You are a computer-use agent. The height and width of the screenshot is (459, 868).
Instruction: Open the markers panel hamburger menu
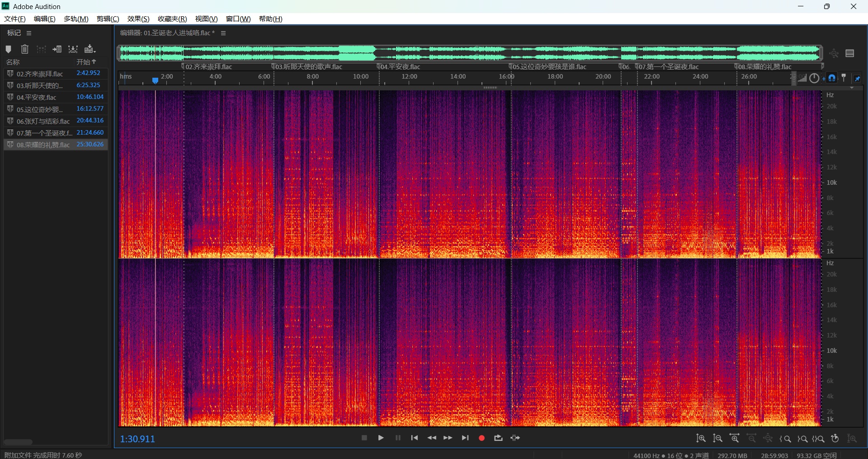29,33
